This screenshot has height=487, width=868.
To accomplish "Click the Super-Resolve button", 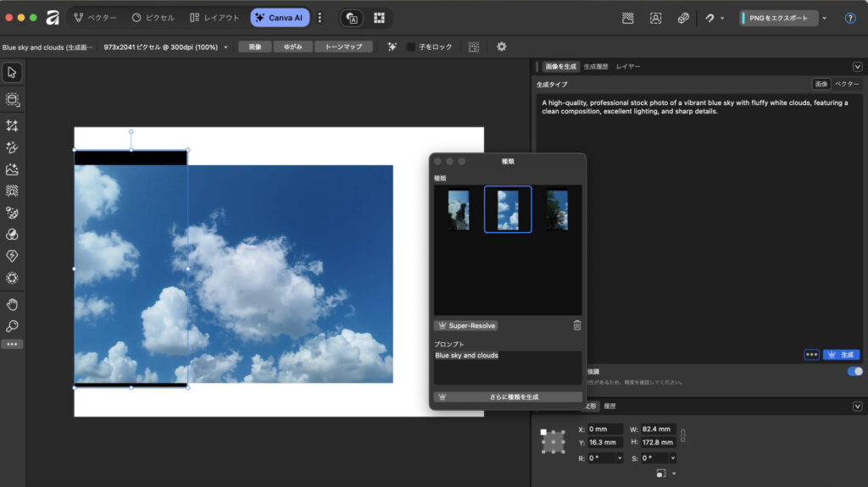I will pyautogui.click(x=466, y=325).
